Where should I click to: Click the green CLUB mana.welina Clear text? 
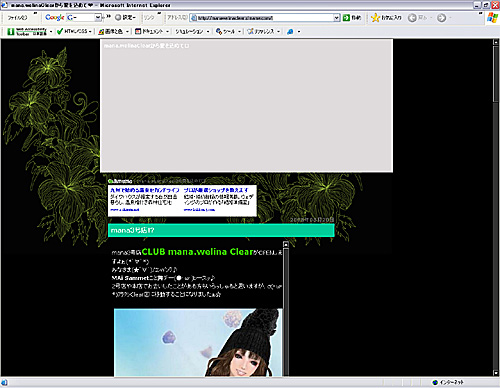click(x=197, y=252)
